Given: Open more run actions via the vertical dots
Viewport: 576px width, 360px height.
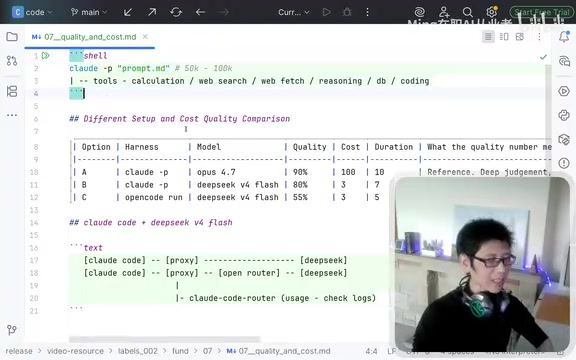Looking at the screenshot, I should [367, 12].
